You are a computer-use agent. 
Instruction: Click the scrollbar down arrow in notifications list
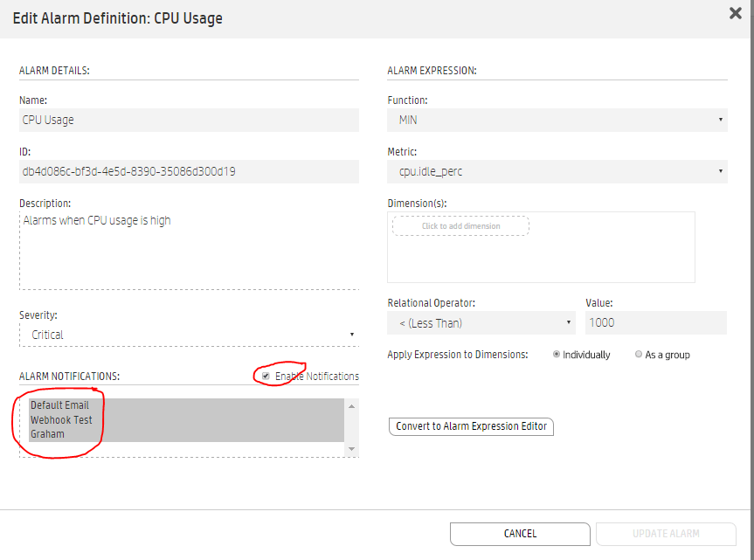pos(351,447)
